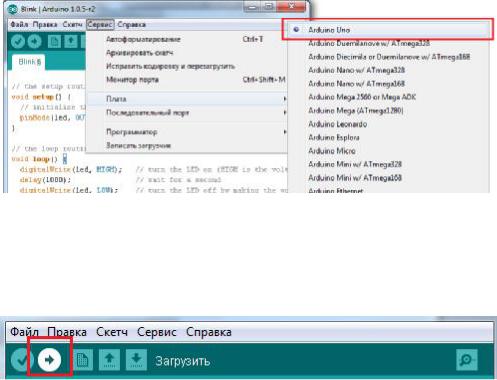The height and width of the screenshot is (380, 497).
Task: Click the New file icon in the enlarged bottom toolbar
Action: coord(83,360)
